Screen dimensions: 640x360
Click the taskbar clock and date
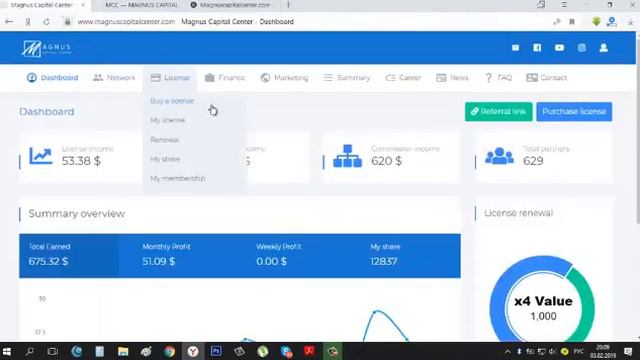pyautogui.click(x=603, y=351)
